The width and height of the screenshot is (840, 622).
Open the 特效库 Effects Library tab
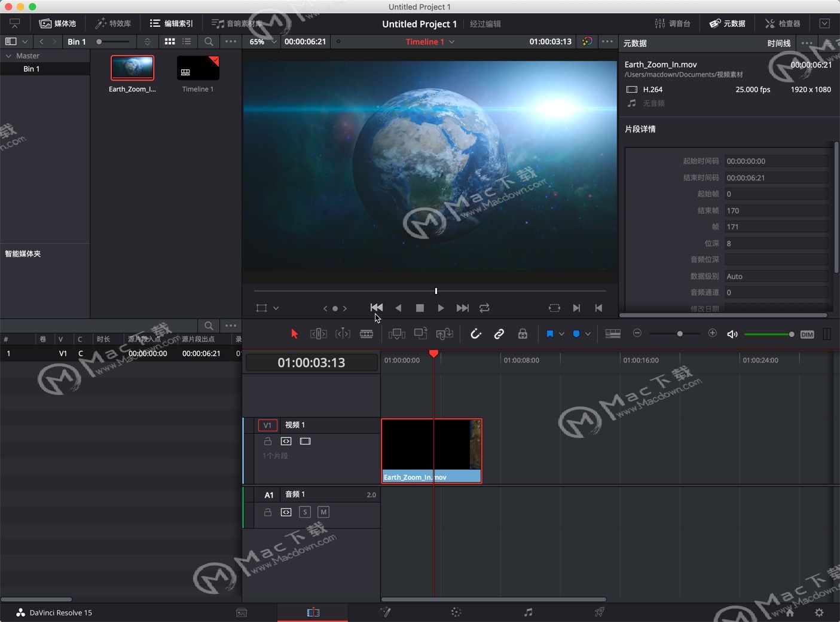click(113, 23)
